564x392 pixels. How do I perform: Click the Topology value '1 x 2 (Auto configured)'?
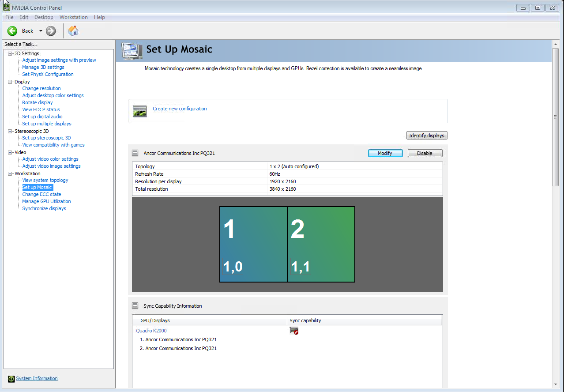pos(294,166)
